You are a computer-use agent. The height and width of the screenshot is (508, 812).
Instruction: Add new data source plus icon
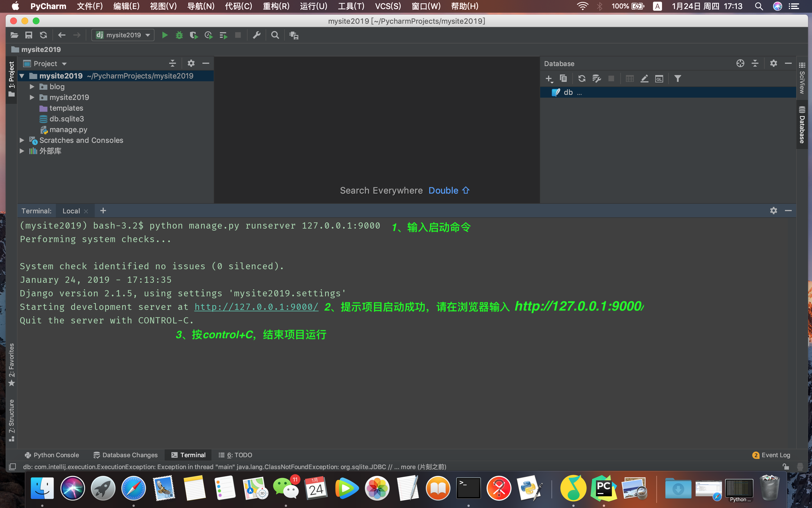click(549, 79)
